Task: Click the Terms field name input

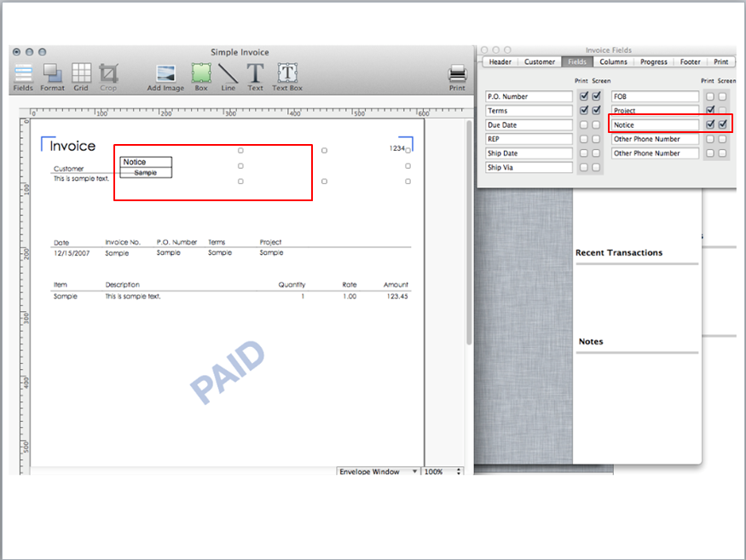Action: click(x=529, y=111)
